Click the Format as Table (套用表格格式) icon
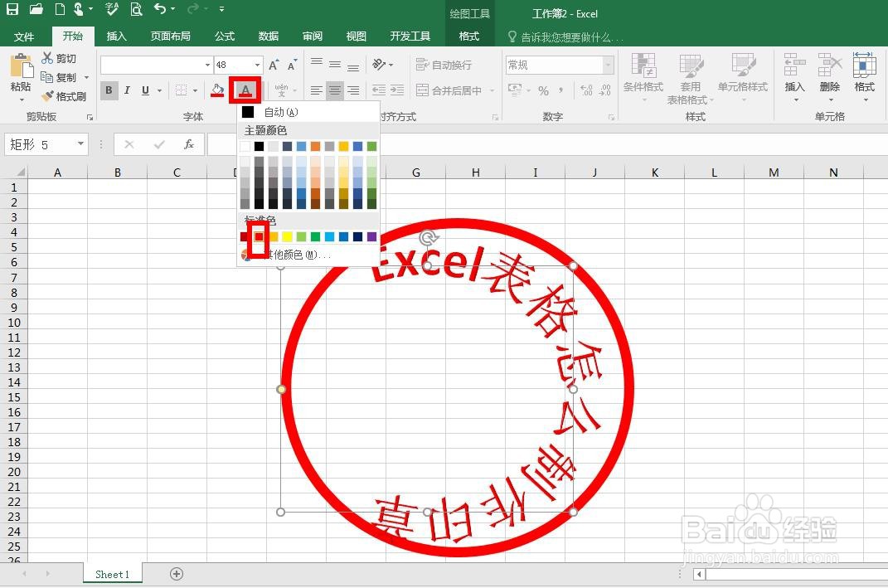The image size is (888, 588). [x=691, y=66]
